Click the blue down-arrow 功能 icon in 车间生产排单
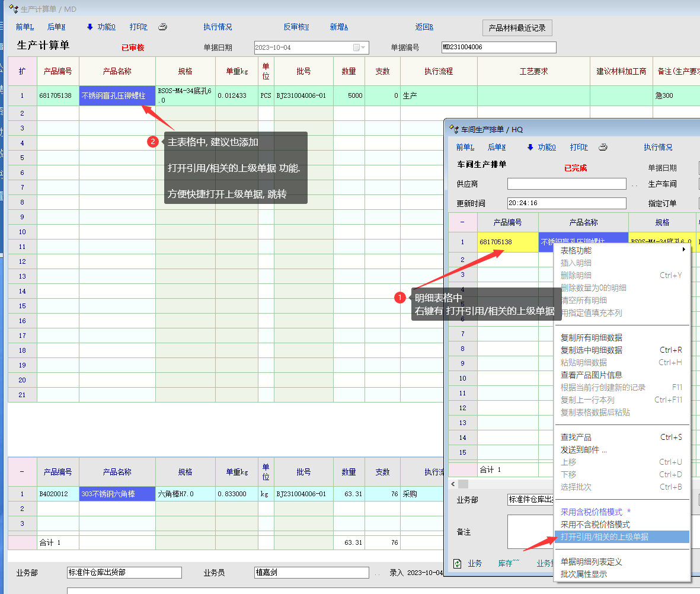Image resolution: width=700 pixels, height=594 pixels. [530, 148]
